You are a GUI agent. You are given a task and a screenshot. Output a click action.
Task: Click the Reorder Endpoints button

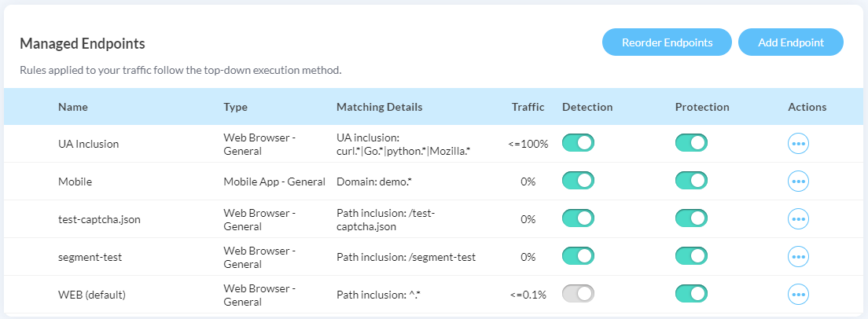(x=667, y=42)
